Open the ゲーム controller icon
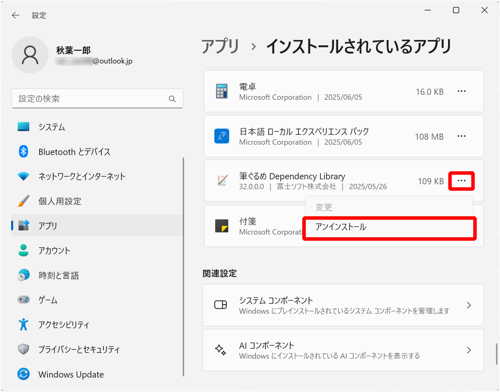 tap(23, 300)
